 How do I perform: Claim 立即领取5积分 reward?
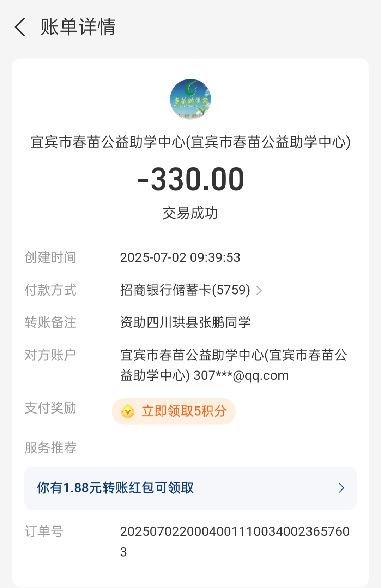tap(174, 411)
